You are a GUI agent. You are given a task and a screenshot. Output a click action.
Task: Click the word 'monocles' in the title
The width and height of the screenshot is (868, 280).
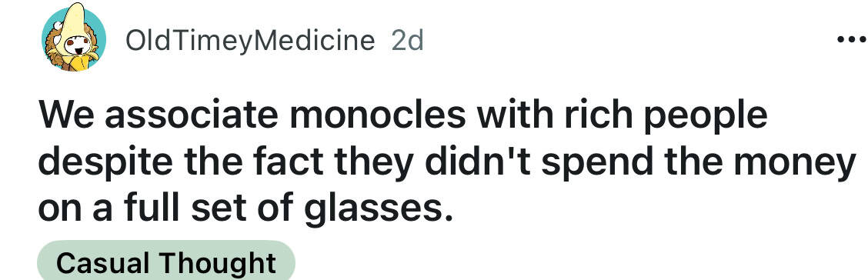click(x=376, y=114)
